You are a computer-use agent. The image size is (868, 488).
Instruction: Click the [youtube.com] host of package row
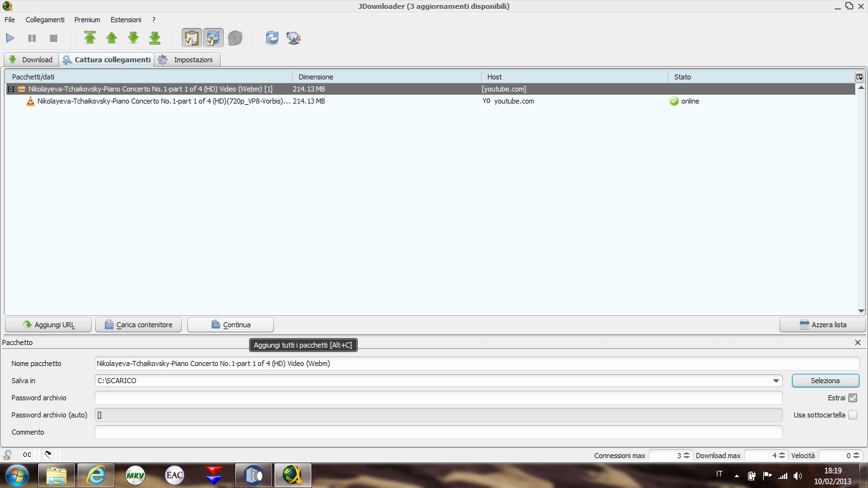pos(504,89)
